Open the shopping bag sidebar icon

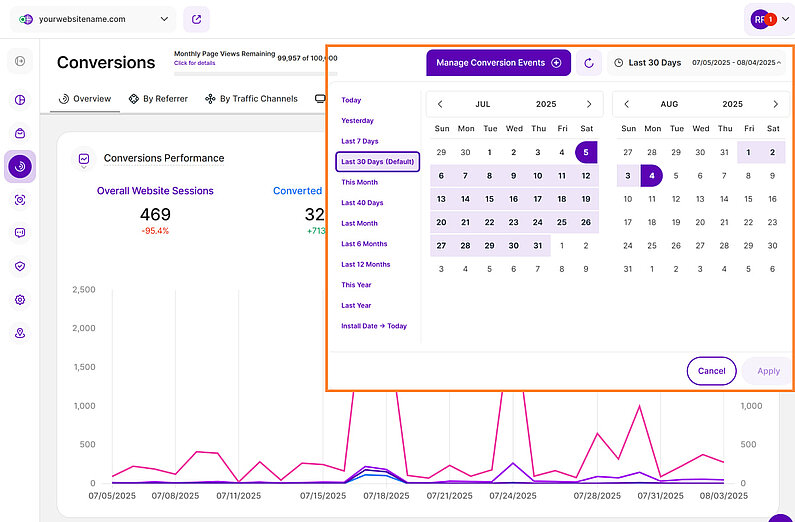point(20,133)
